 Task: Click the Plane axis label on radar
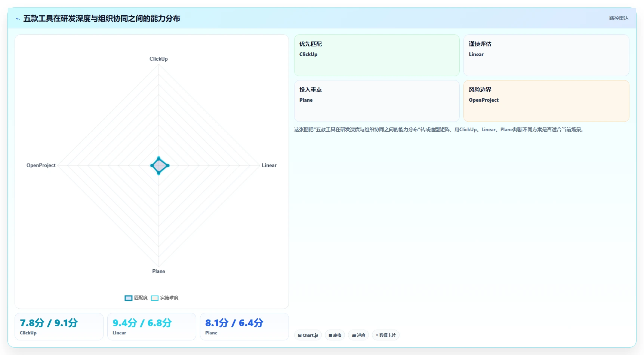pos(158,272)
